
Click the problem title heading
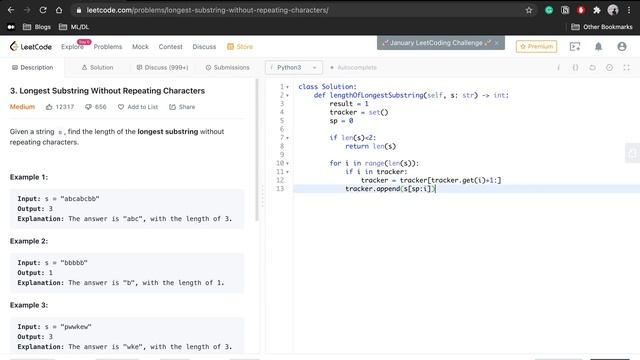[x=107, y=91]
